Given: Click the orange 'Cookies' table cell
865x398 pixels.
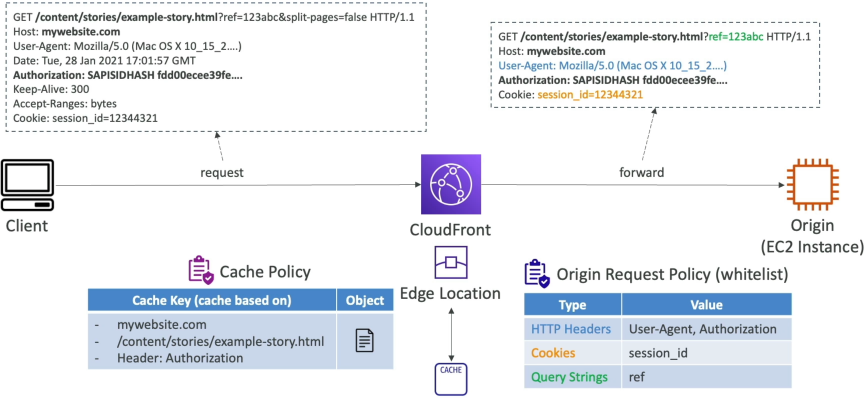Looking at the screenshot, I should (573, 353).
